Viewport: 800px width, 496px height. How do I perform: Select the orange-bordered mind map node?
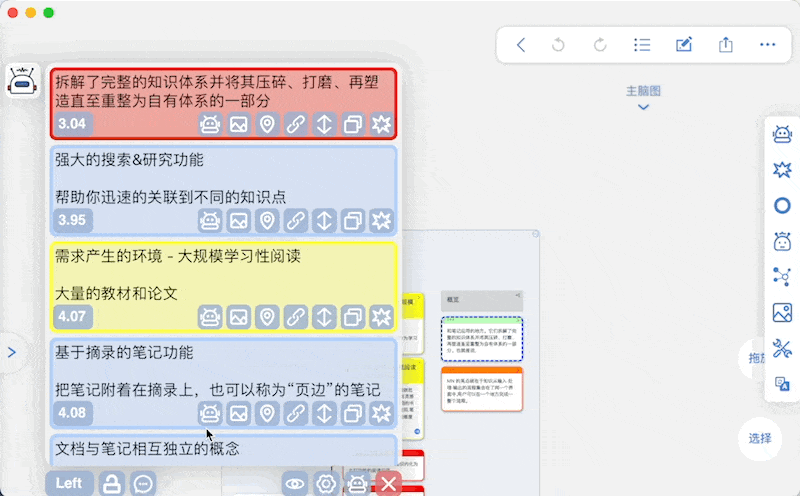coord(482,389)
